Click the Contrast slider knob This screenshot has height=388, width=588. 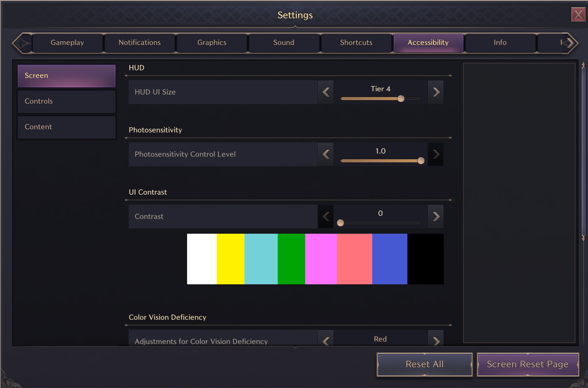click(x=340, y=223)
